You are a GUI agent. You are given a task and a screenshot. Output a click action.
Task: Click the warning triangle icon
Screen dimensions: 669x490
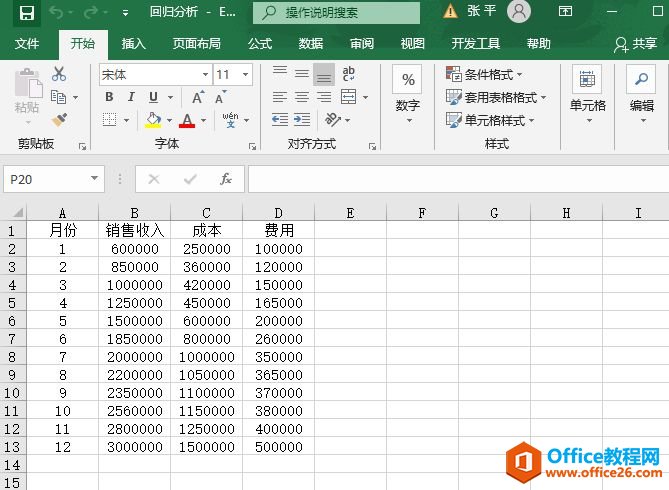[x=450, y=11]
